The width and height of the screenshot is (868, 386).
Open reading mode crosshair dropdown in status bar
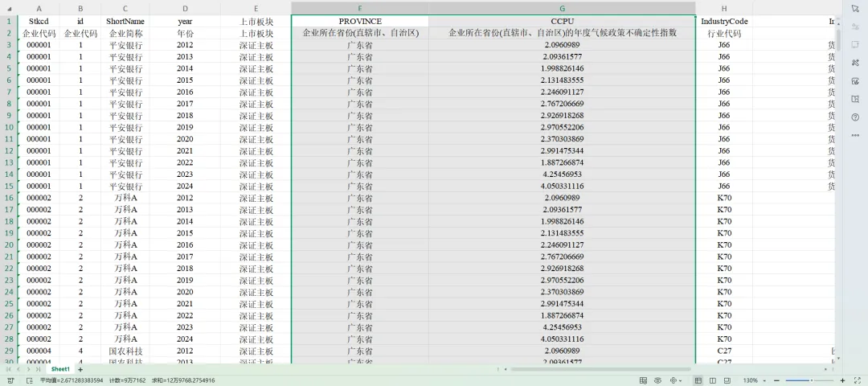pyautogui.click(x=675, y=380)
